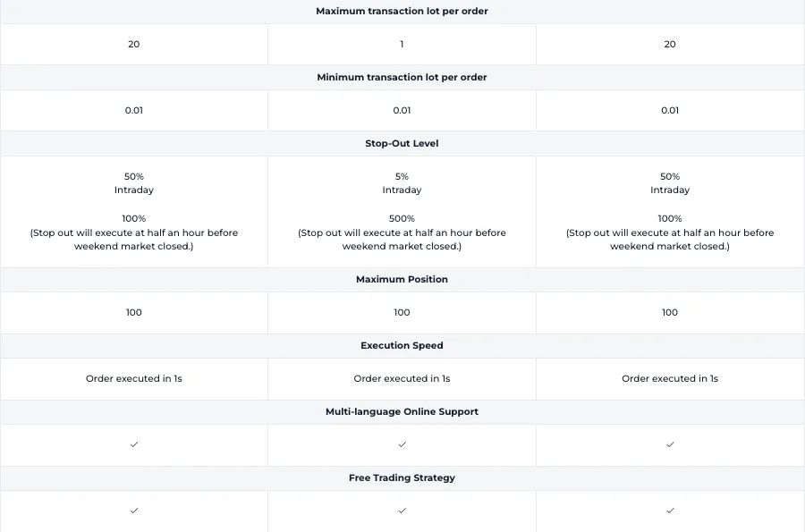
Task: Click the 'Stop-Out Level' row header
Action: [x=402, y=144]
